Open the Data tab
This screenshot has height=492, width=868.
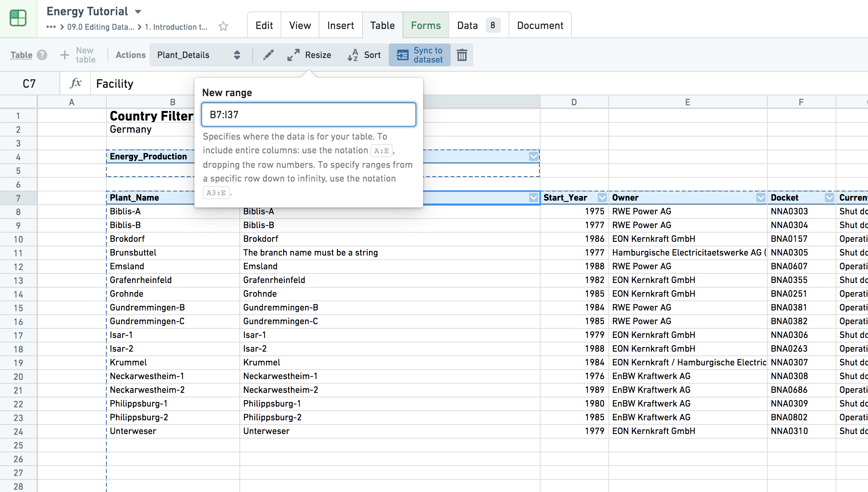(x=479, y=25)
